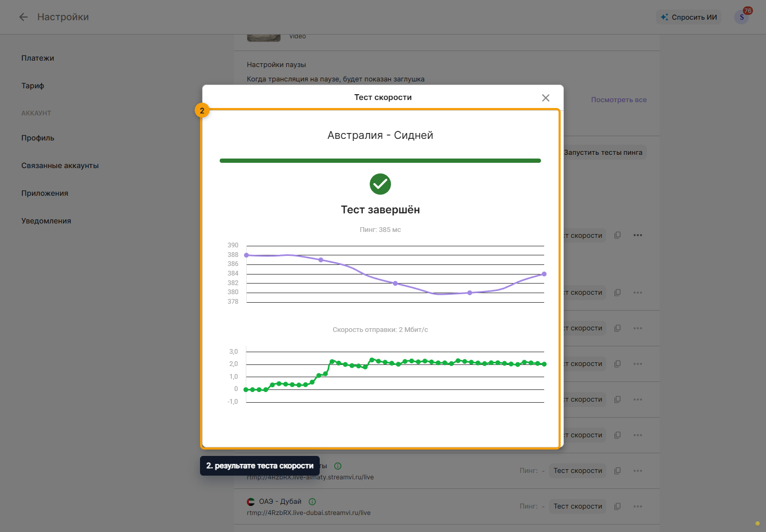This screenshot has width=766, height=532.
Task: Copy the Almaty server URL icon
Action: [x=618, y=471]
